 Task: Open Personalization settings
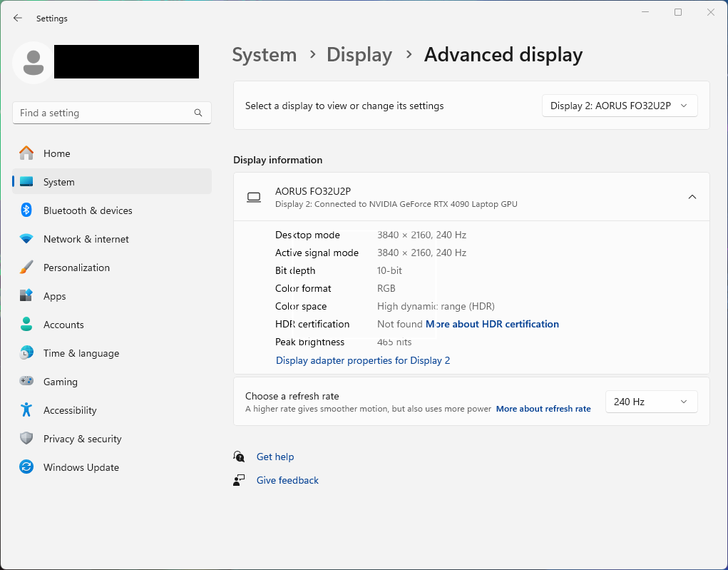(112, 268)
